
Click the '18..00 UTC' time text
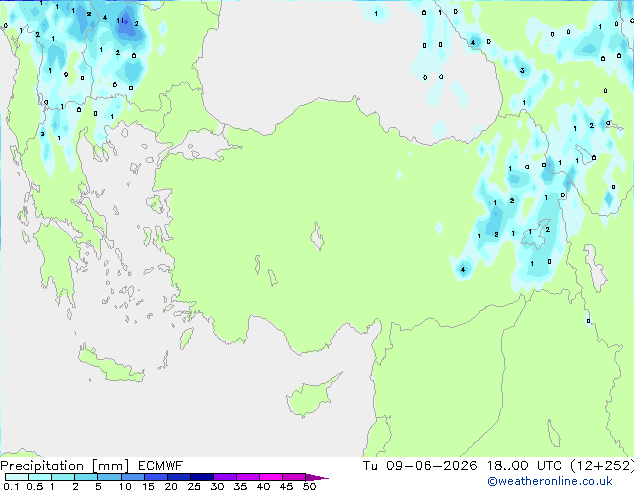coord(524,466)
